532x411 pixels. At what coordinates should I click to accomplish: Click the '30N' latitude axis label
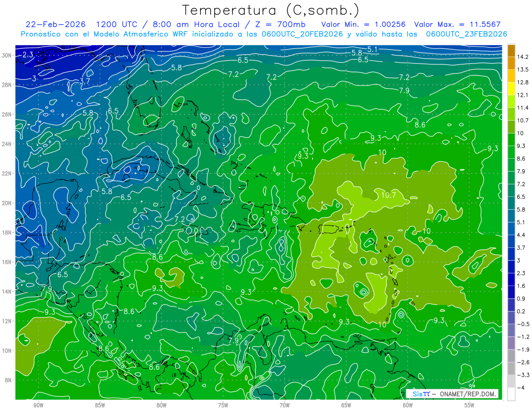8,55
